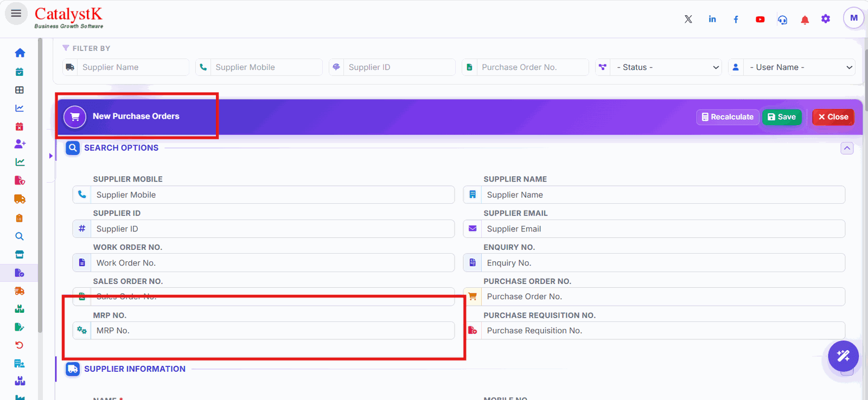Go to home in the sidebar

[20, 53]
